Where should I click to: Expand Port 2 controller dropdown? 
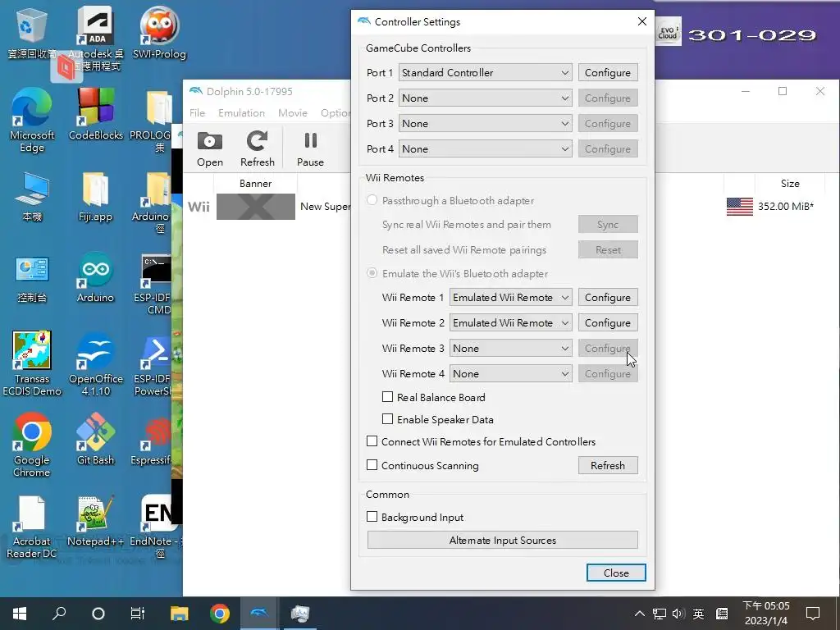[x=485, y=98]
